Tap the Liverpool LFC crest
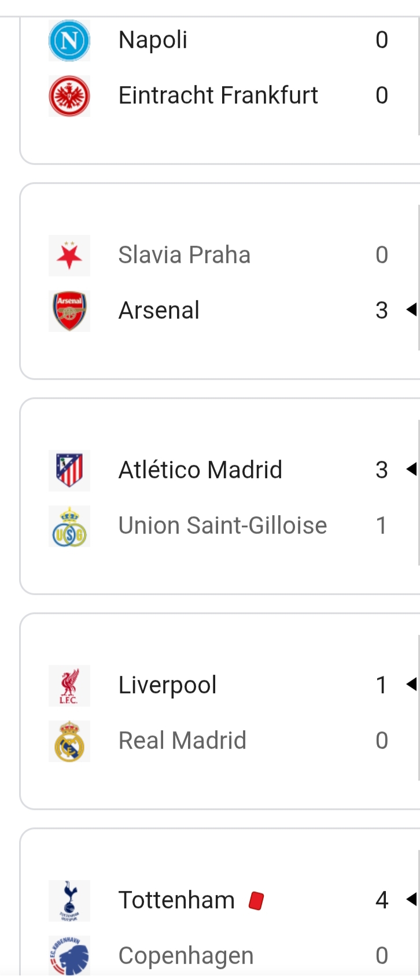 69,686
